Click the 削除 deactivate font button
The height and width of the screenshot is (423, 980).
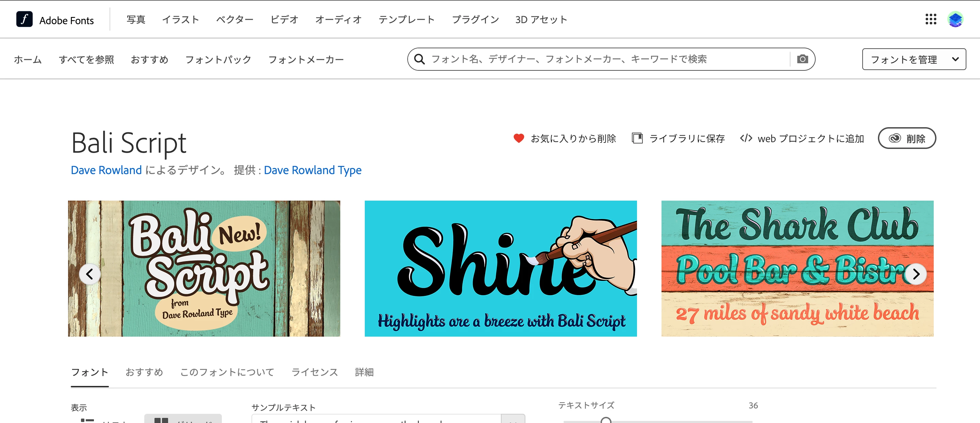point(906,138)
